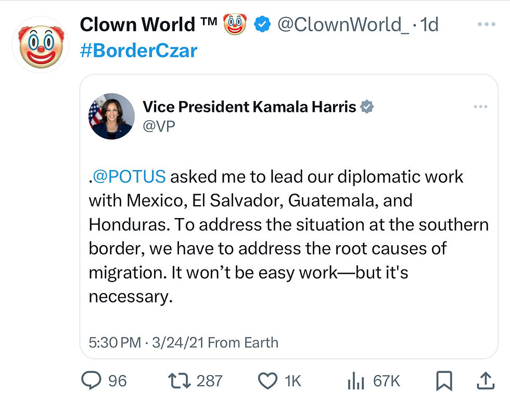View tweet analytics showing 67K views
Screen dimensions: 510x420
pyautogui.click(x=355, y=381)
